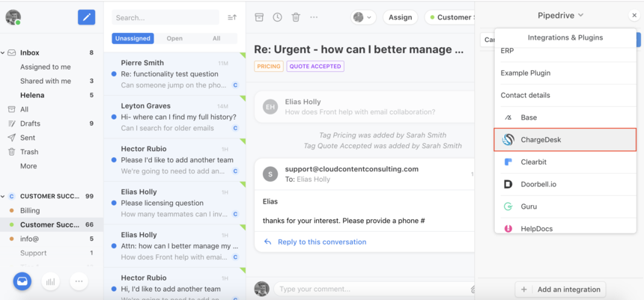Image resolution: width=644 pixels, height=300 pixels.
Task: Open Pierre Smith's functionality test question
Action: (174, 74)
